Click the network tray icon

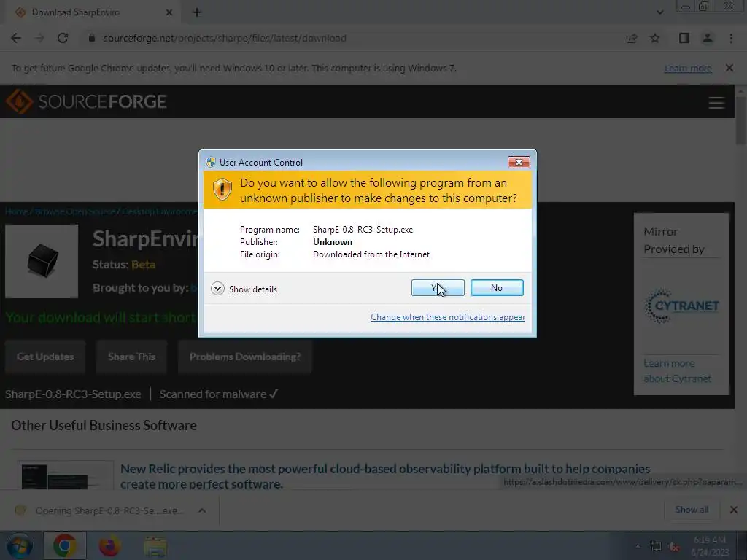656,547
